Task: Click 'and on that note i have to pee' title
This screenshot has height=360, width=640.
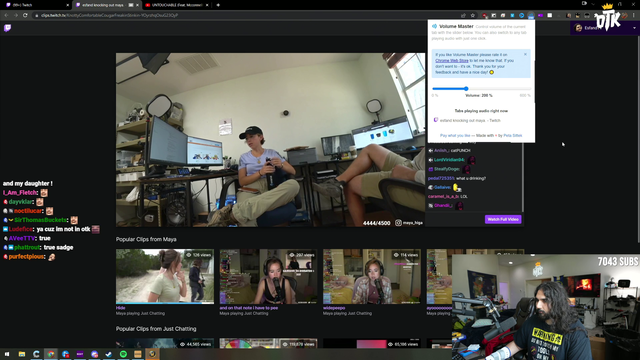Action: (x=249, y=308)
